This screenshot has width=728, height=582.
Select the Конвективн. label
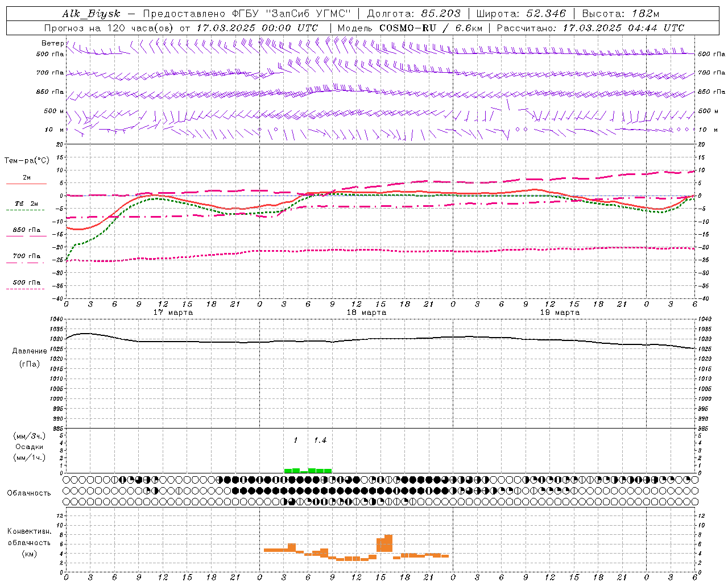tap(30, 531)
